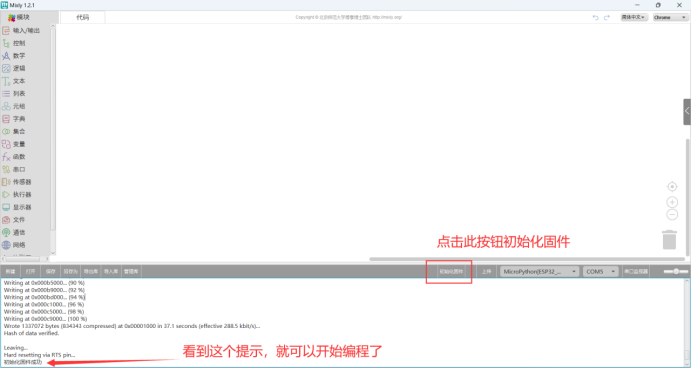Viewport: 692px width, 368px height.
Task: Click the output console scrollbar
Action: (x=687, y=354)
